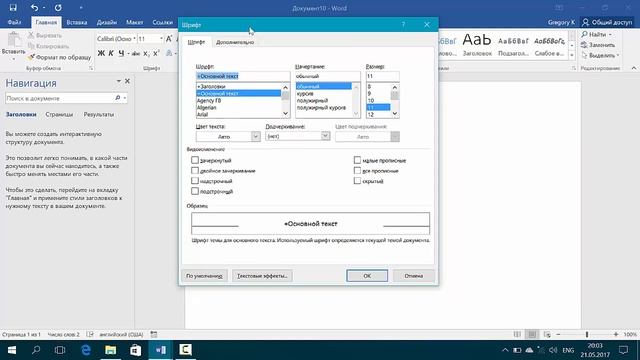Click the Redo icon in quick access

coord(58,7)
